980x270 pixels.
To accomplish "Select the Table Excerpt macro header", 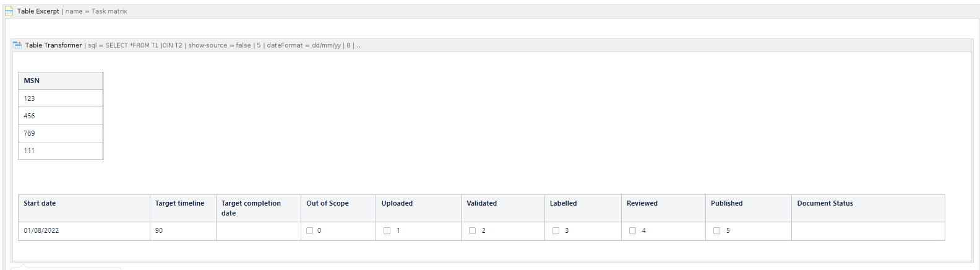I will click(x=491, y=11).
